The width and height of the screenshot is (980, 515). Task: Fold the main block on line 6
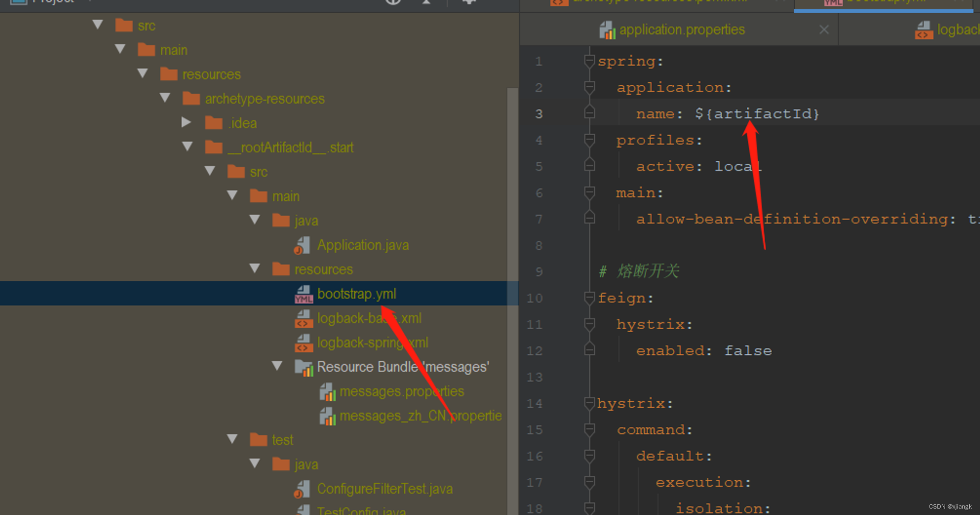tap(589, 193)
